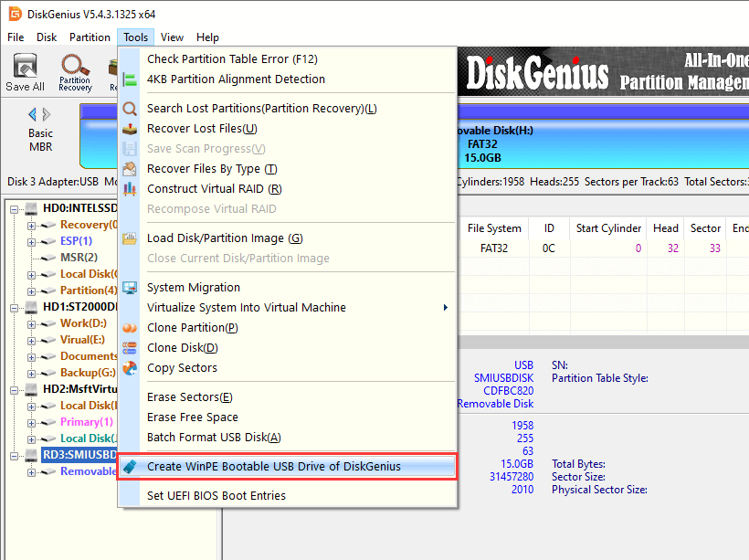Collapse the HD0:INTELSSD disk tree node

pos(16,209)
